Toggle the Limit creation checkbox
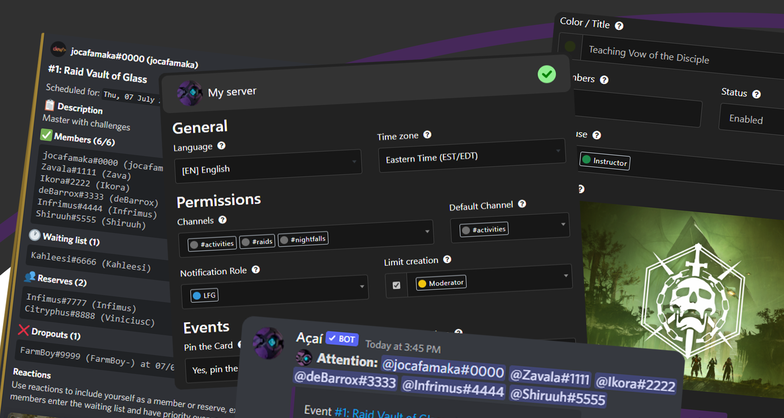This screenshot has width=784, height=418. click(396, 286)
